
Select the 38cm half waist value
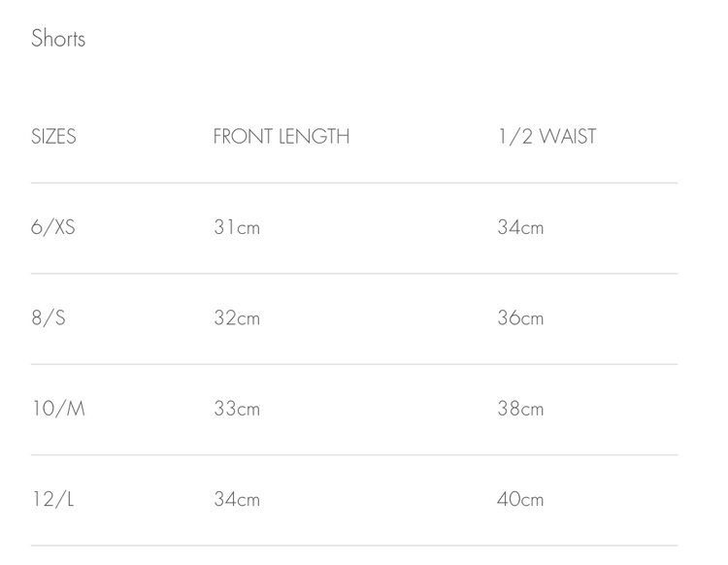[x=520, y=409]
